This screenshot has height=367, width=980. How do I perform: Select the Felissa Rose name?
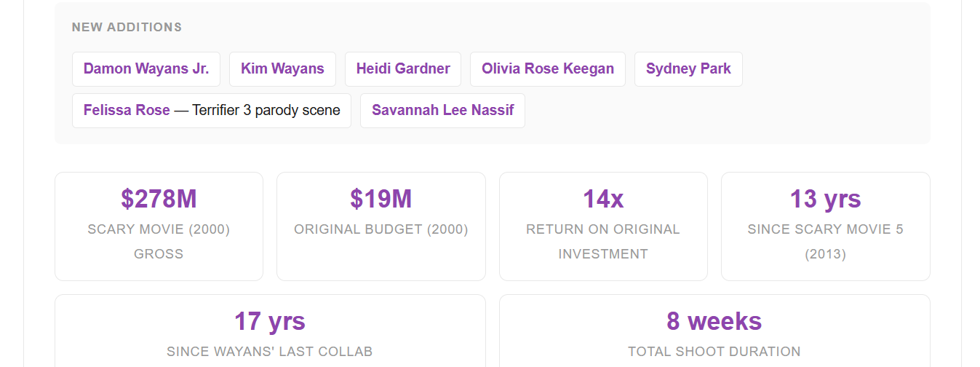click(x=127, y=111)
